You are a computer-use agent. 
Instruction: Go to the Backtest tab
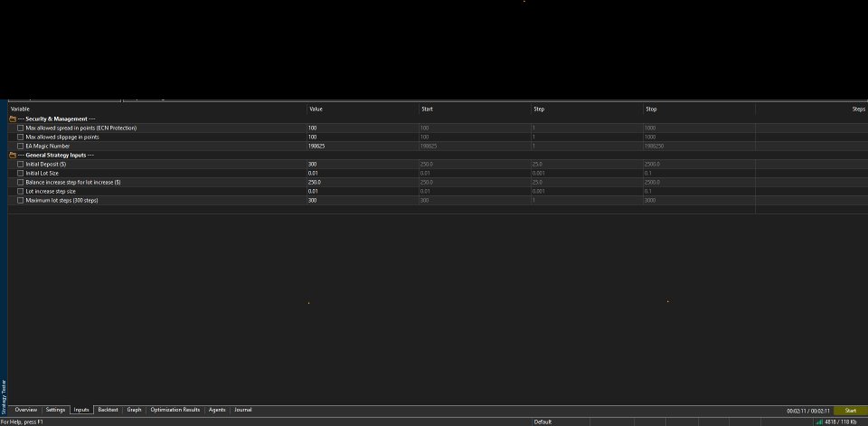pyautogui.click(x=108, y=410)
